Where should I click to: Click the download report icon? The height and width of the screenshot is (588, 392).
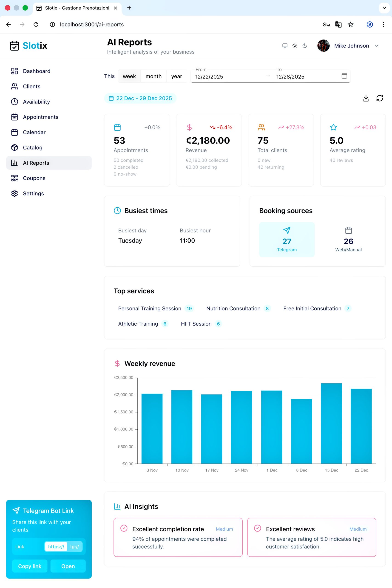pos(366,98)
